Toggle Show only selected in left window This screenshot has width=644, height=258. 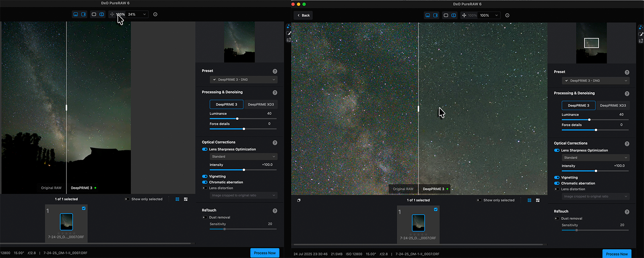(x=127, y=199)
